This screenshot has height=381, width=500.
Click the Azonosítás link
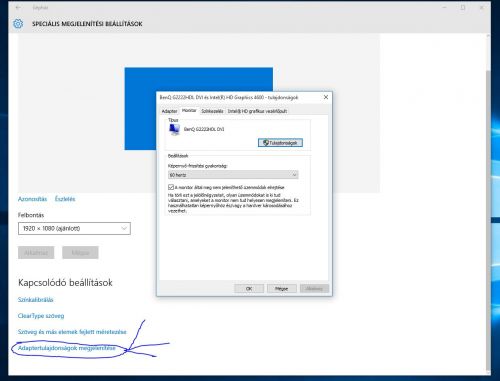pyautogui.click(x=32, y=199)
